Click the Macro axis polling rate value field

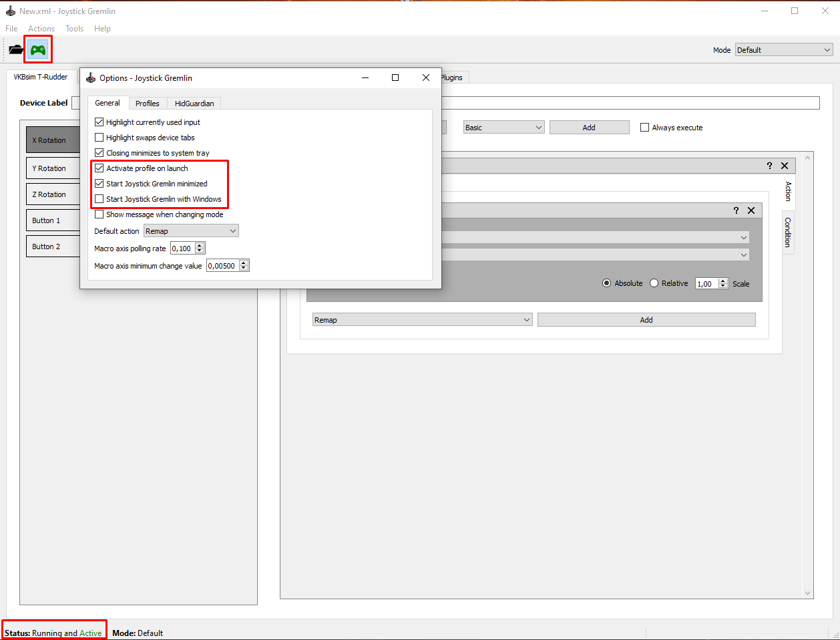(182, 249)
